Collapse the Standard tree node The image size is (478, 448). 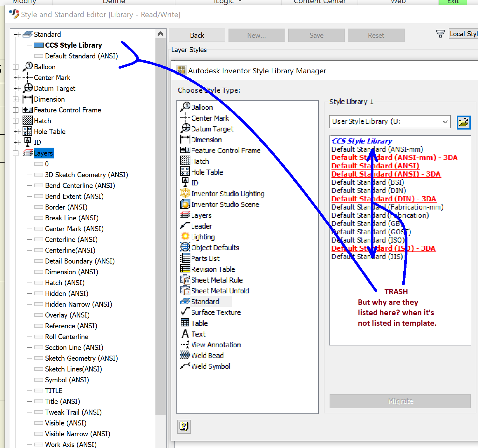point(16,34)
